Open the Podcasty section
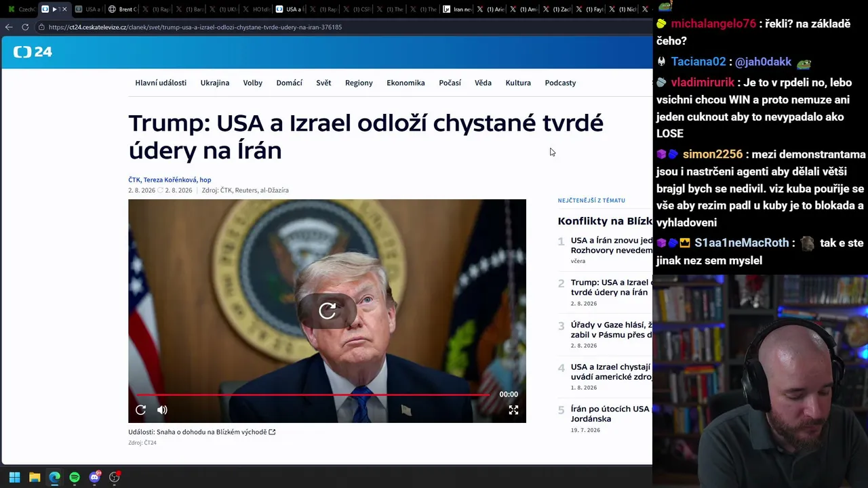The height and width of the screenshot is (488, 868). click(560, 83)
